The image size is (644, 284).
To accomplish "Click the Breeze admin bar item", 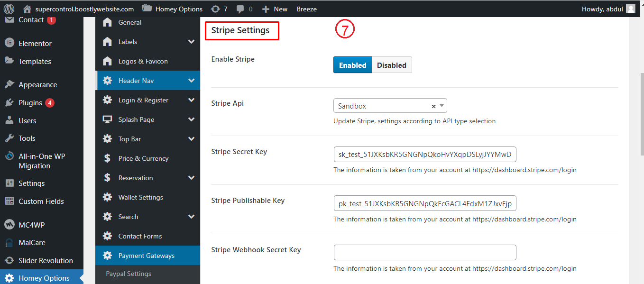I will coord(306,9).
